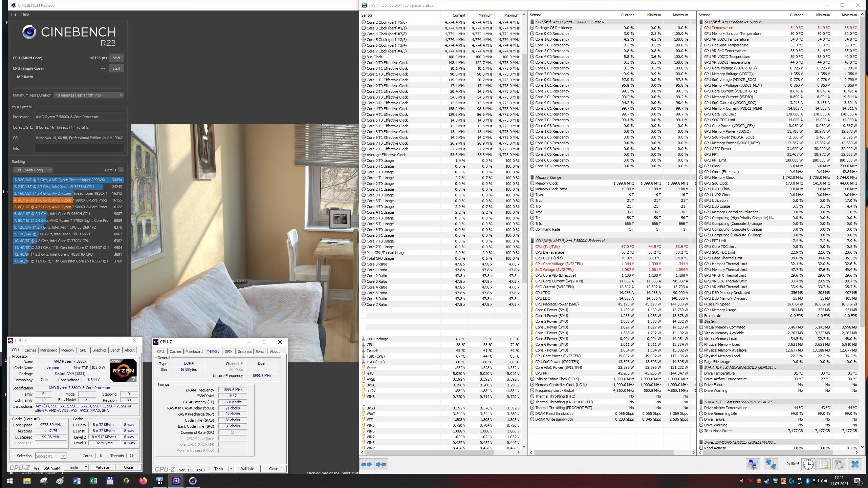Start CPU Multi Core benchmark
Viewport: 868px width, 488px height.
click(x=116, y=58)
